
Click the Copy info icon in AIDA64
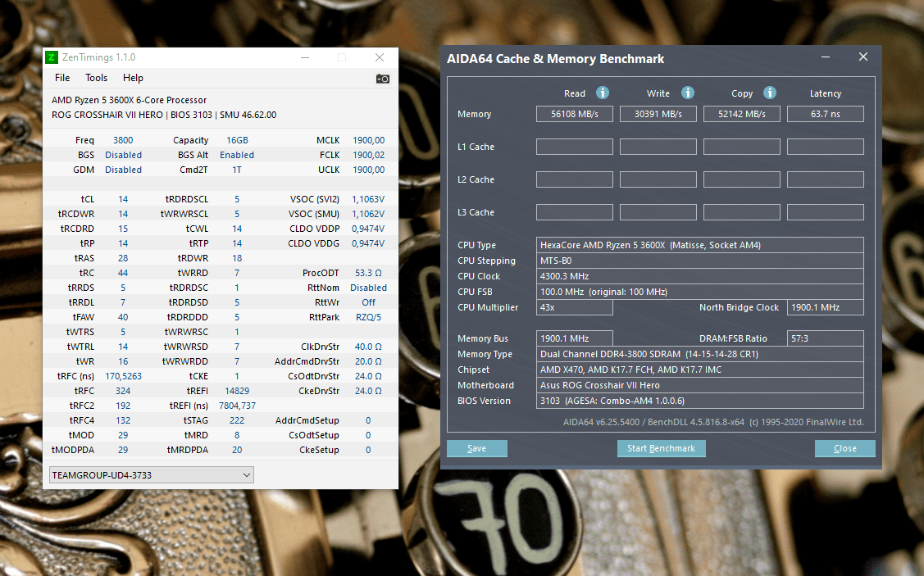[x=770, y=93]
